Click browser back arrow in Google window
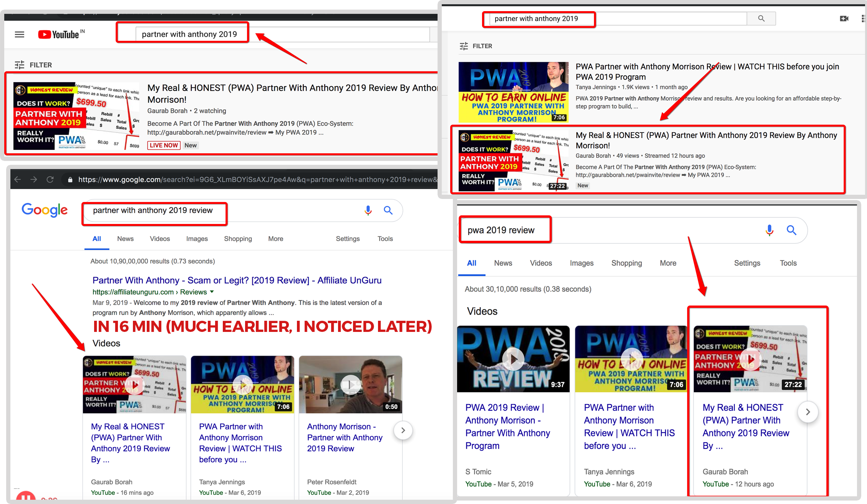 18,179
